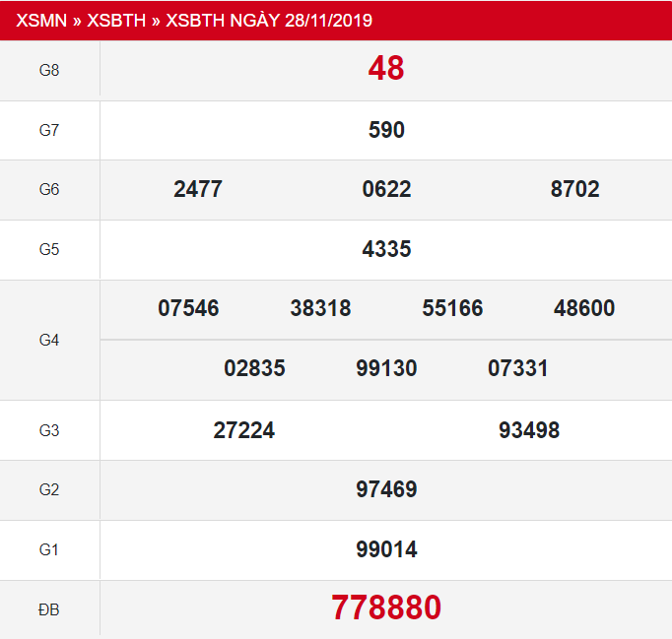Click G4 number 99130
Image resolution: width=672 pixels, height=639 pixels.
pyautogui.click(x=386, y=368)
